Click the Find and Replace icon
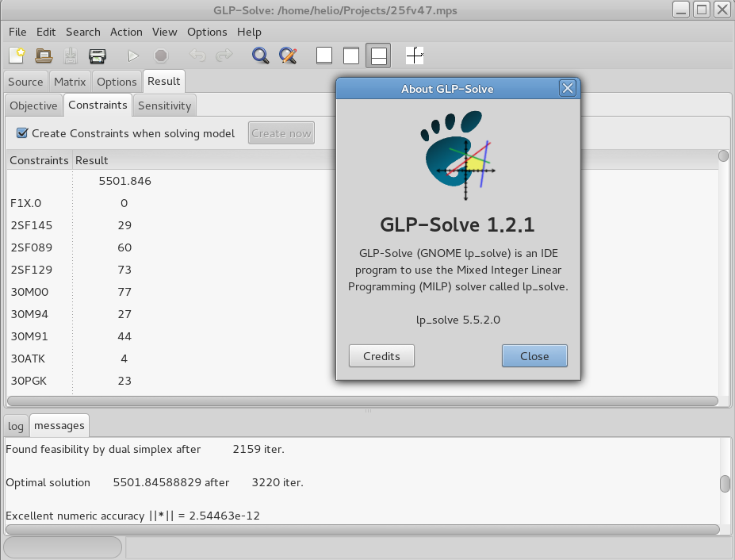 [x=288, y=56]
